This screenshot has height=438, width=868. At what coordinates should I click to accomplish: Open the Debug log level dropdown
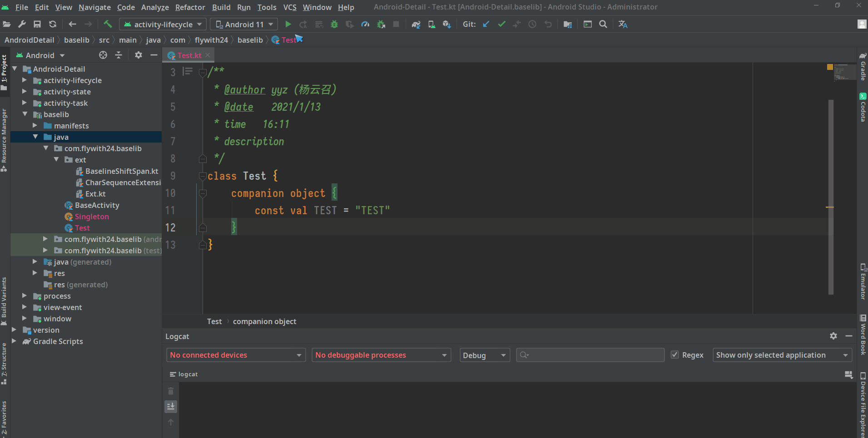pos(484,355)
